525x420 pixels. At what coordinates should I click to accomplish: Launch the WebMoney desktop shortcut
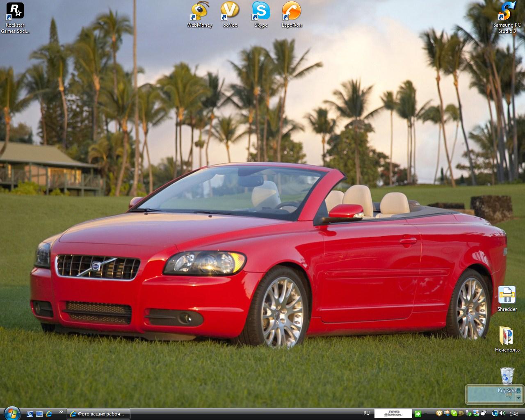199,15
